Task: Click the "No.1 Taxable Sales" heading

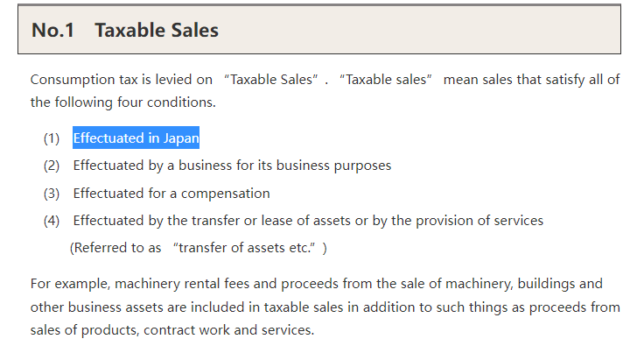Action: pyautogui.click(x=125, y=30)
